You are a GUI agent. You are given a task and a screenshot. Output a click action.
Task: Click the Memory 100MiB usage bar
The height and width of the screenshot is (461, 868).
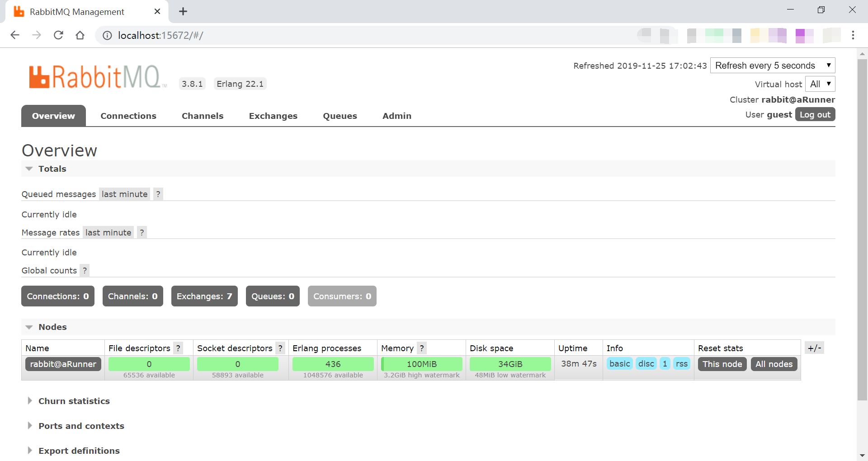pos(422,364)
